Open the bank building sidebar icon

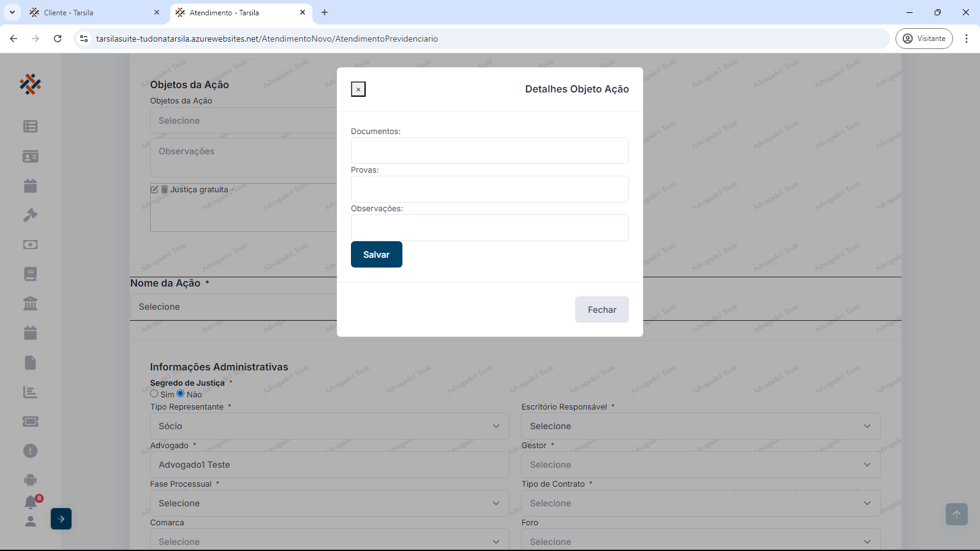[x=30, y=303]
